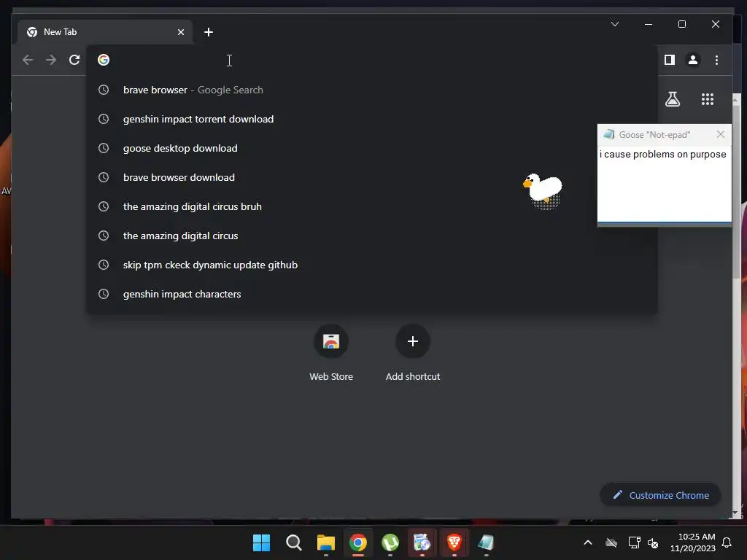Open Chrome Labs flask icon
This screenshot has height=560, width=747.
(672, 99)
